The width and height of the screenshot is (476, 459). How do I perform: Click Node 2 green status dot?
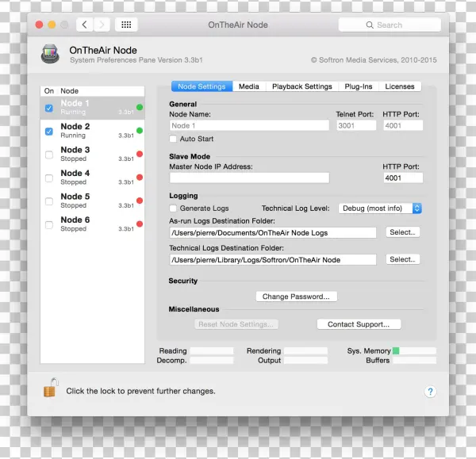pyautogui.click(x=140, y=131)
